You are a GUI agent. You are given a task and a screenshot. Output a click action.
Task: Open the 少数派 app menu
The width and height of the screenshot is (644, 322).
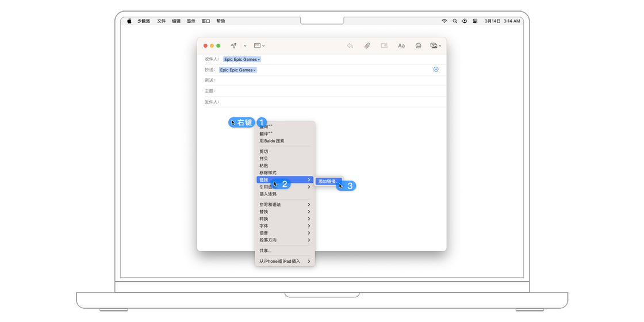(144, 21)
